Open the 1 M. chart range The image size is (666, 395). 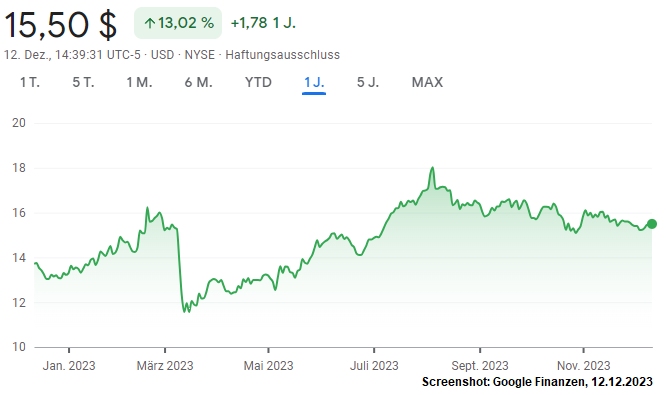click(139, 82)
